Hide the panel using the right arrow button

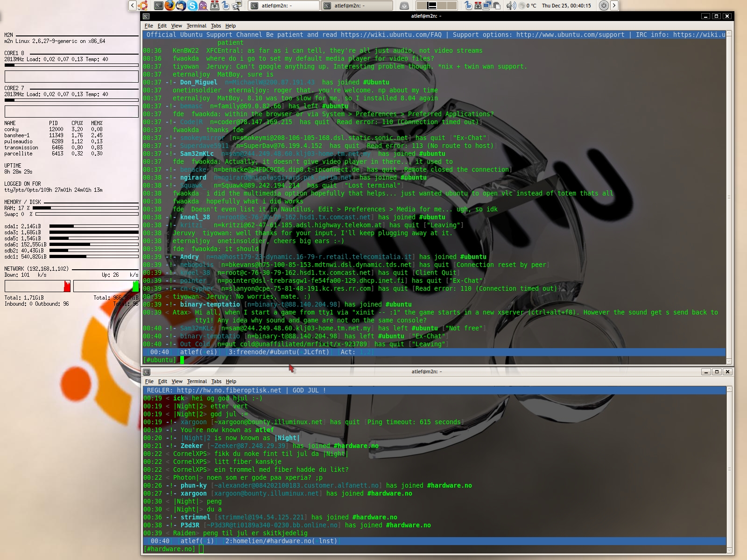coord(614,6)
